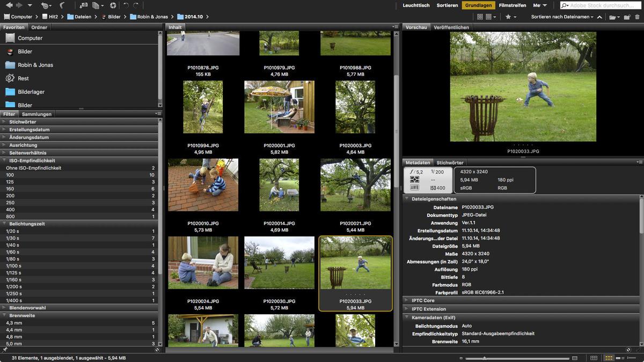Click the boomerang return-to-application icon
Viewport: 644px width, 362px height.
click(x=62, y=5)
